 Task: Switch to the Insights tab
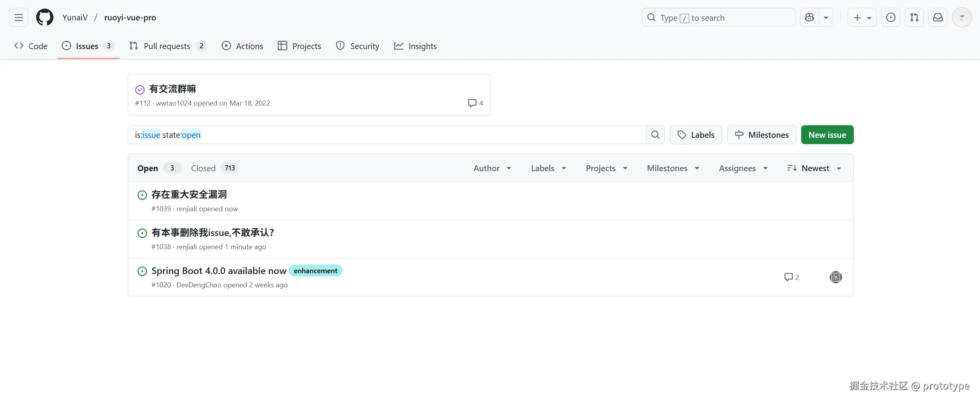pos(415,46)
